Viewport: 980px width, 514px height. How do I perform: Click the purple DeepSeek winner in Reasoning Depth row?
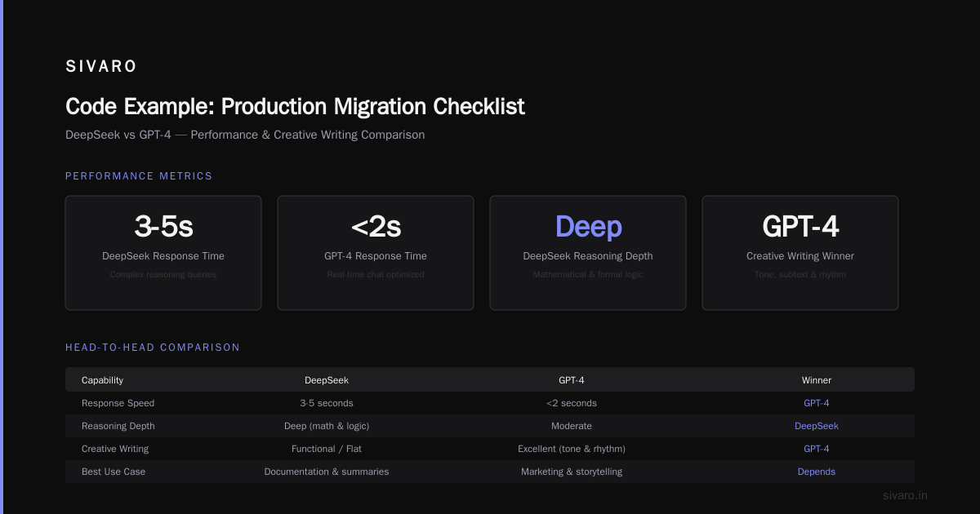[817, 426]
